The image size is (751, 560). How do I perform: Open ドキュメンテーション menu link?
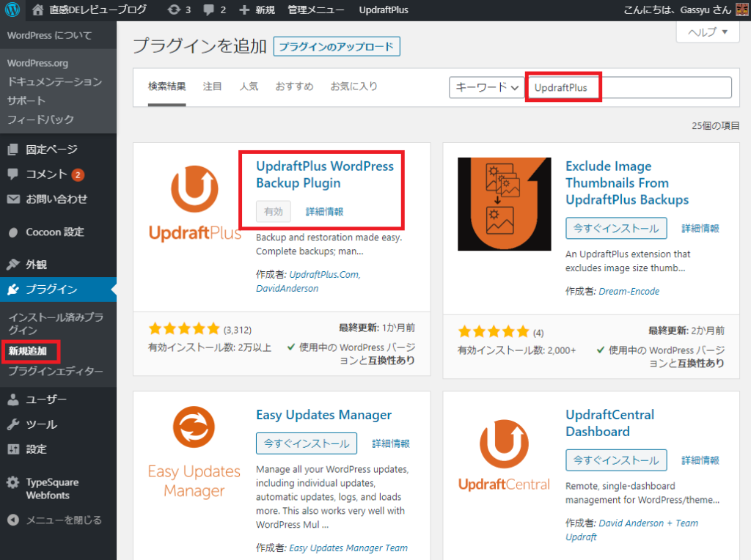[54, 82]
